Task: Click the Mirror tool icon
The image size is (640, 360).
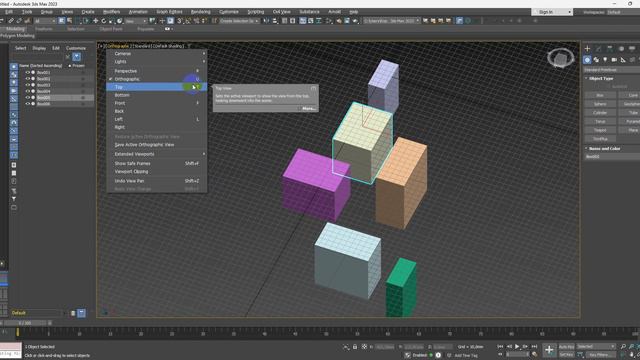Action: coord(267,21)
